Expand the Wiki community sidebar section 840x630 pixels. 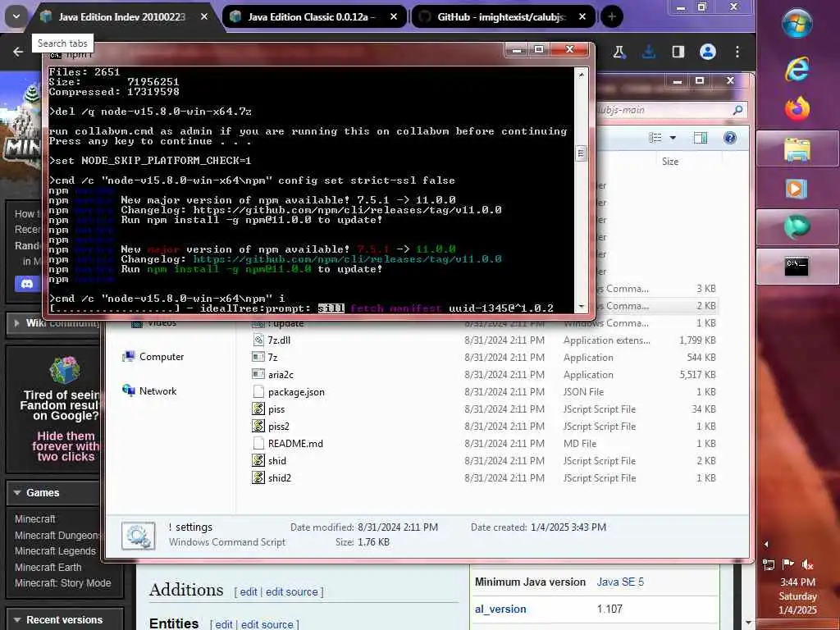17,323
